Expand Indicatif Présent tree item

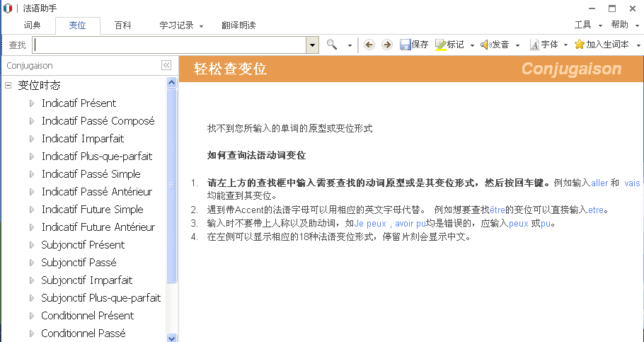click(x=32, y=103)
